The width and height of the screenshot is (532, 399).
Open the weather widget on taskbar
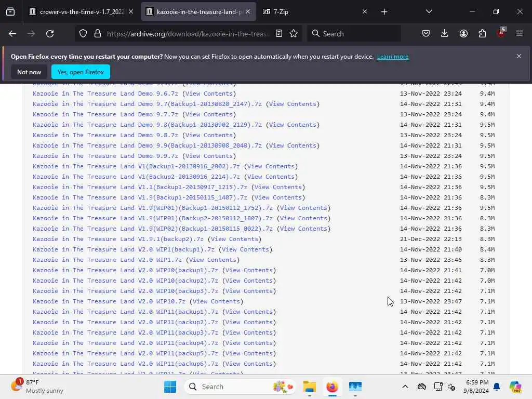(x=37, y=387)
